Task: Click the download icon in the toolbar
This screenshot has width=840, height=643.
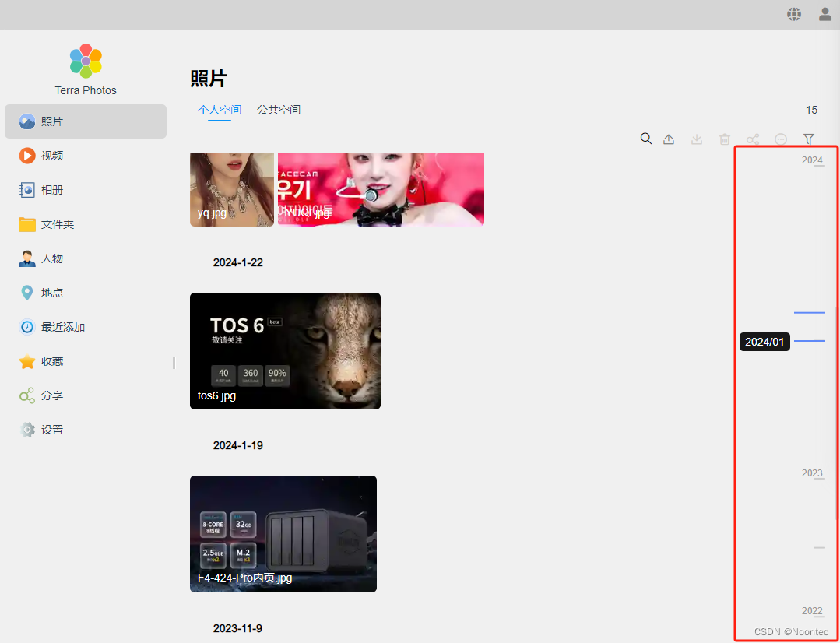Action: coord(696,138)
